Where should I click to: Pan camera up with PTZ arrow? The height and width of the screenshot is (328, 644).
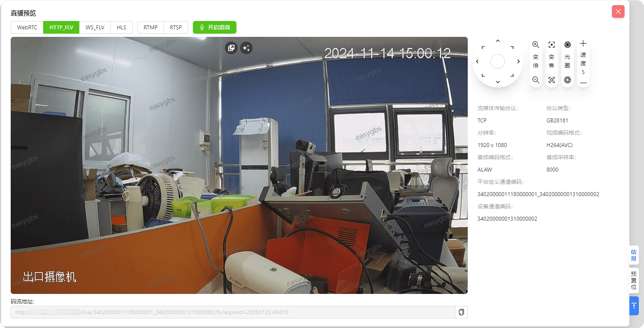click(498, 41)
